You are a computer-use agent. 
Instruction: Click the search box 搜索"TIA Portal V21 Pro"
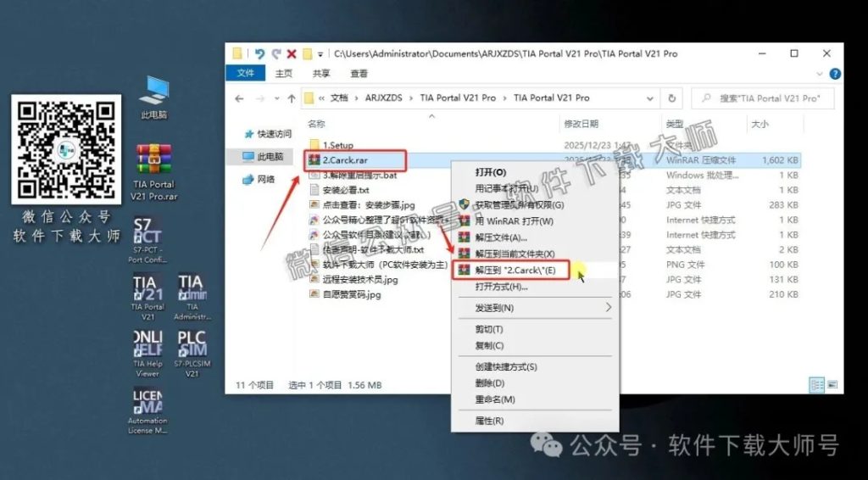763,98
